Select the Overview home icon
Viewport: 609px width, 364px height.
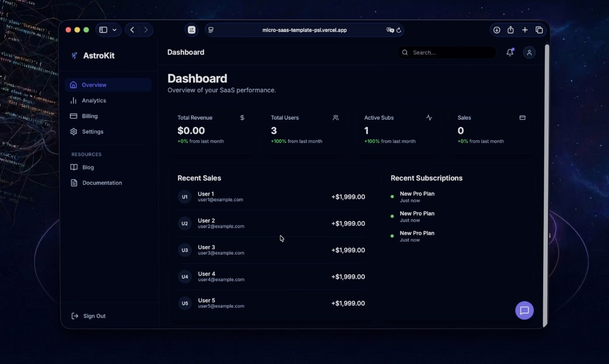(x=73, y=85)
